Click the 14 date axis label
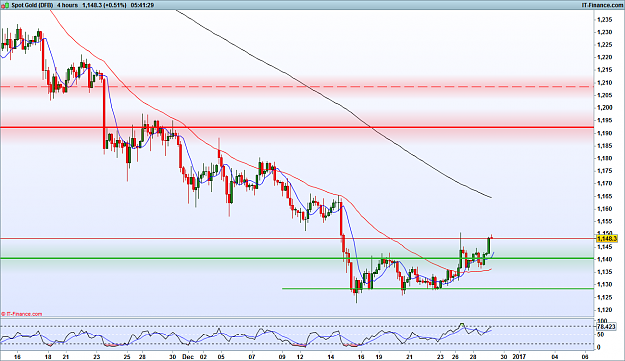Image resolution: width=625 pixels, height=361 pixels. pos(331,357)
